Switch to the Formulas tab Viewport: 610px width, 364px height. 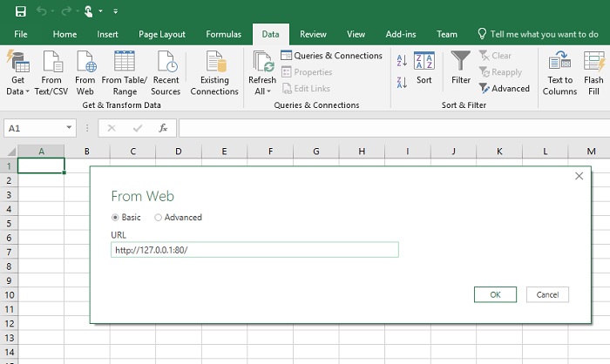(x=224, y=34)
